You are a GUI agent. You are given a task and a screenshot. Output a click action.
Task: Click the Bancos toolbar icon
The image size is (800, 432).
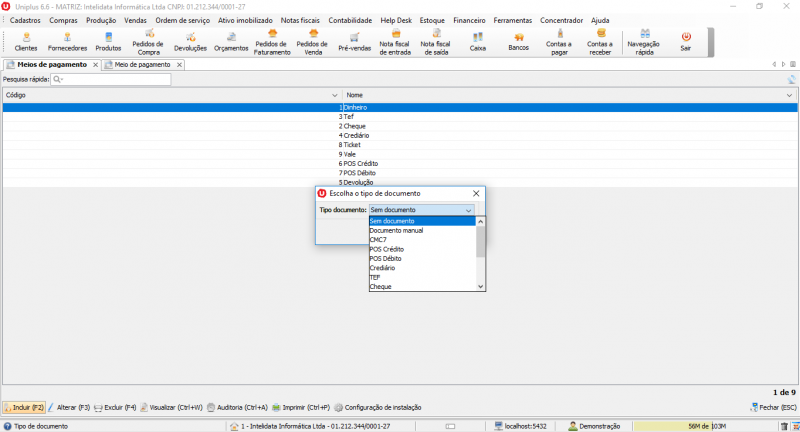point(518,42)
